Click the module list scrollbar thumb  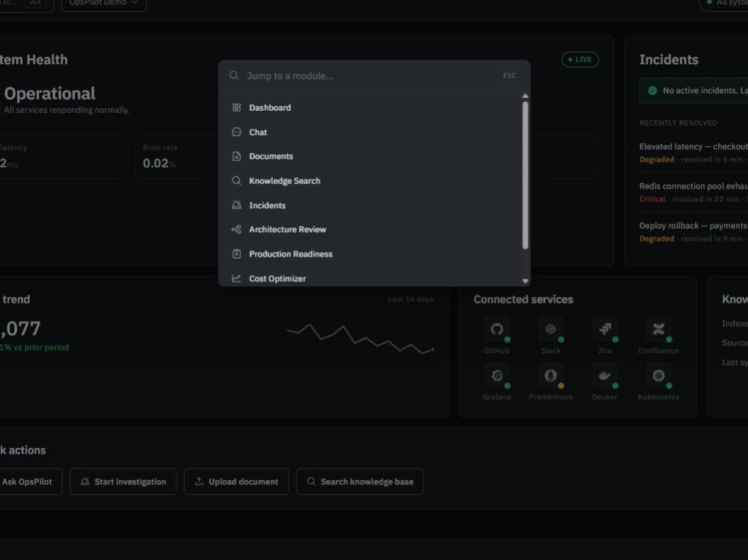(525, 175)
